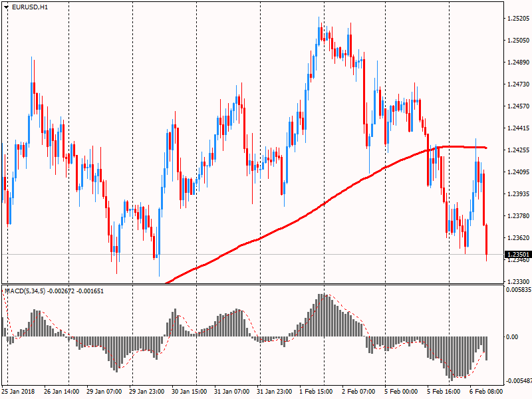
Task: Click the 0.00 MACD zero-level label
Action: 512,336
